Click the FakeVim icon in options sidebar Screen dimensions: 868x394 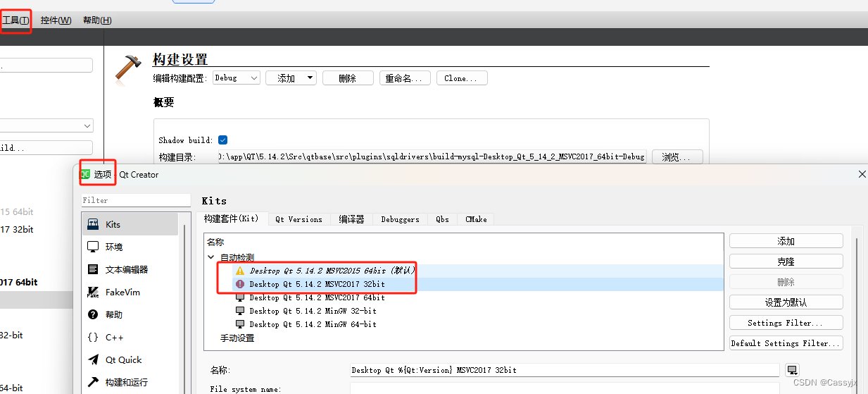tap(93, 292)
